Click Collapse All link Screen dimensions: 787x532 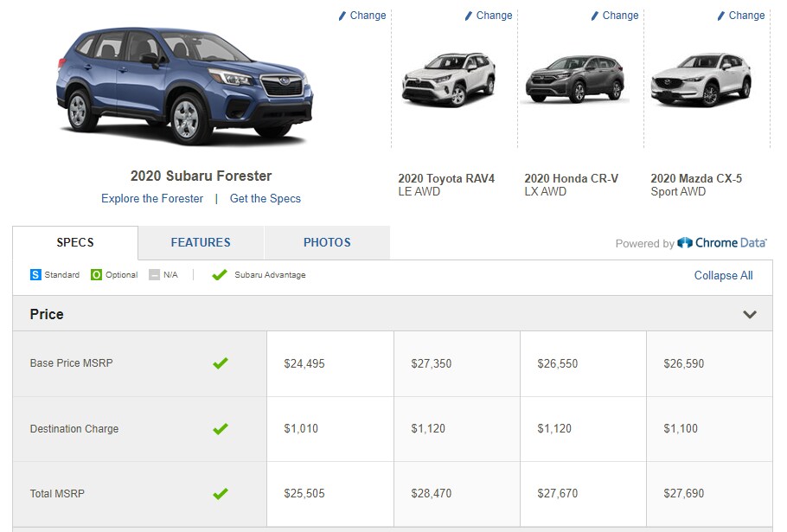[x=723, y=276]
